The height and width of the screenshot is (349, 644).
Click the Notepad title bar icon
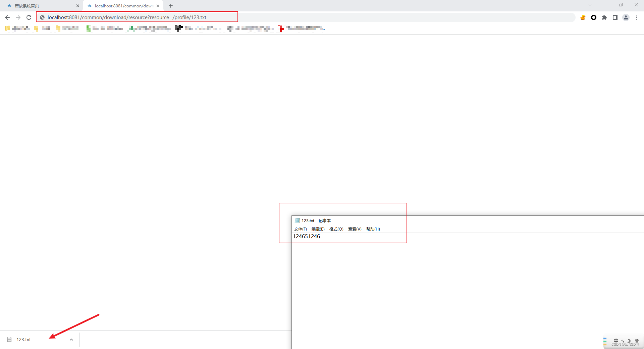point(297,220)
